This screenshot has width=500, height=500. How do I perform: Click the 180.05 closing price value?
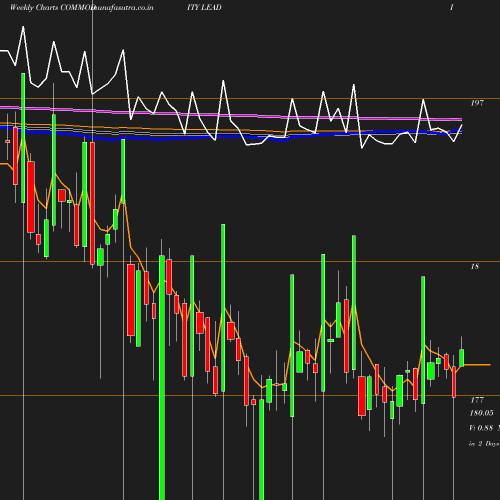481,413
